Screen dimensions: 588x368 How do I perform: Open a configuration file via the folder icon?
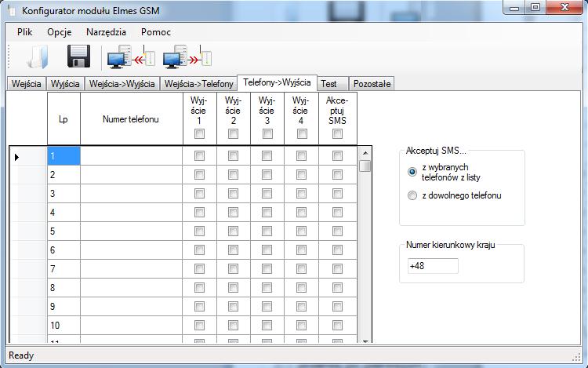[38, 57]
